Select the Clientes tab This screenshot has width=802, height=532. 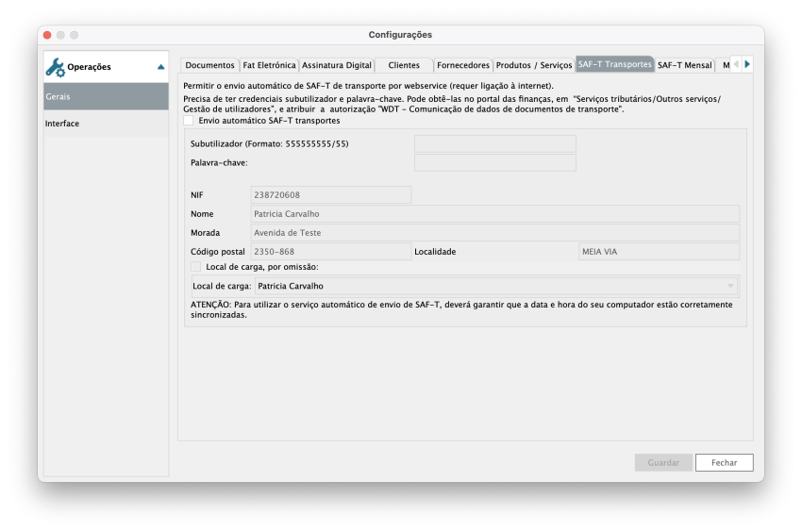(404, 65)
